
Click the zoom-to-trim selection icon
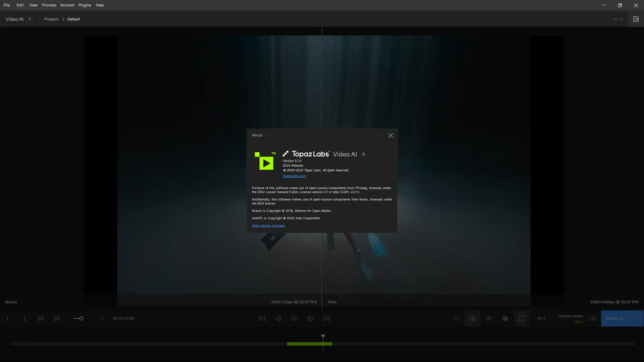[x=57, y=318]
